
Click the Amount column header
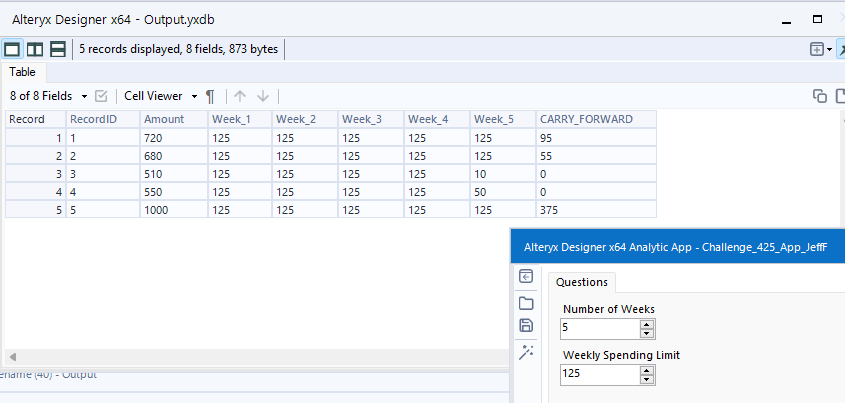[174, 119]
